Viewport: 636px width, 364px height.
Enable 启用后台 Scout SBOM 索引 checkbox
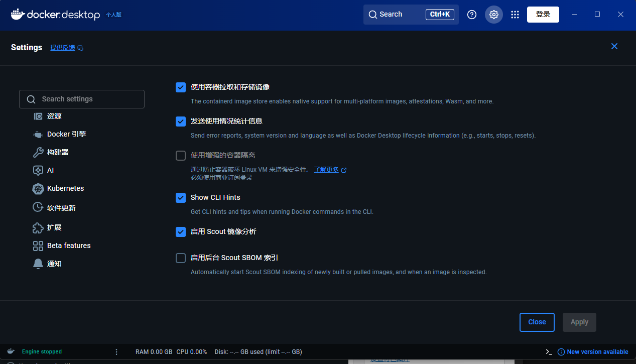pos(181,258)
